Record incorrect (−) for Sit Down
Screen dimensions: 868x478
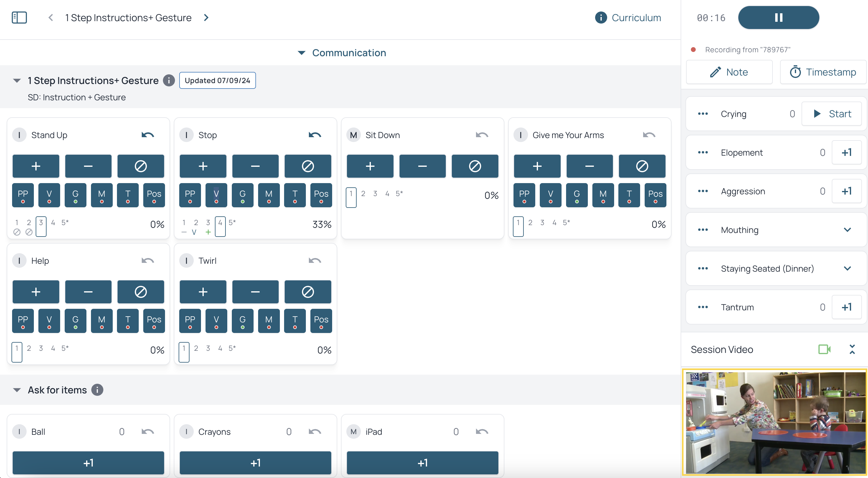tap(423, 166)
